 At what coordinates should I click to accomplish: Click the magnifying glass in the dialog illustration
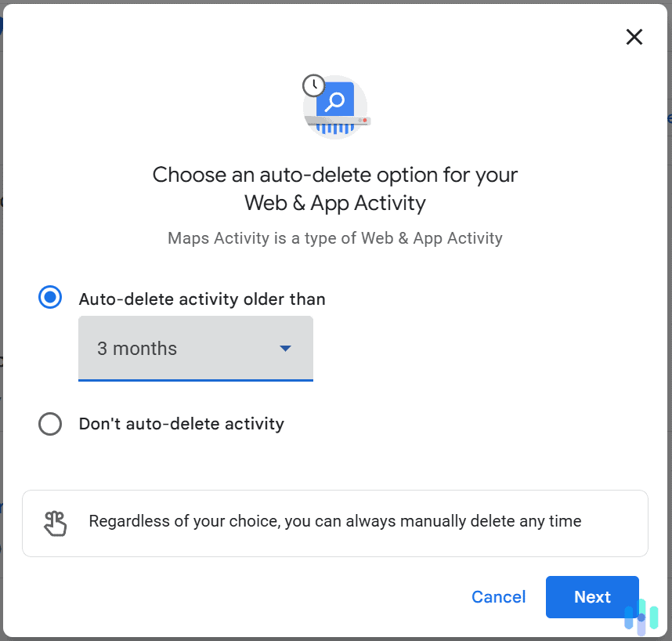[x=337, y=100]
